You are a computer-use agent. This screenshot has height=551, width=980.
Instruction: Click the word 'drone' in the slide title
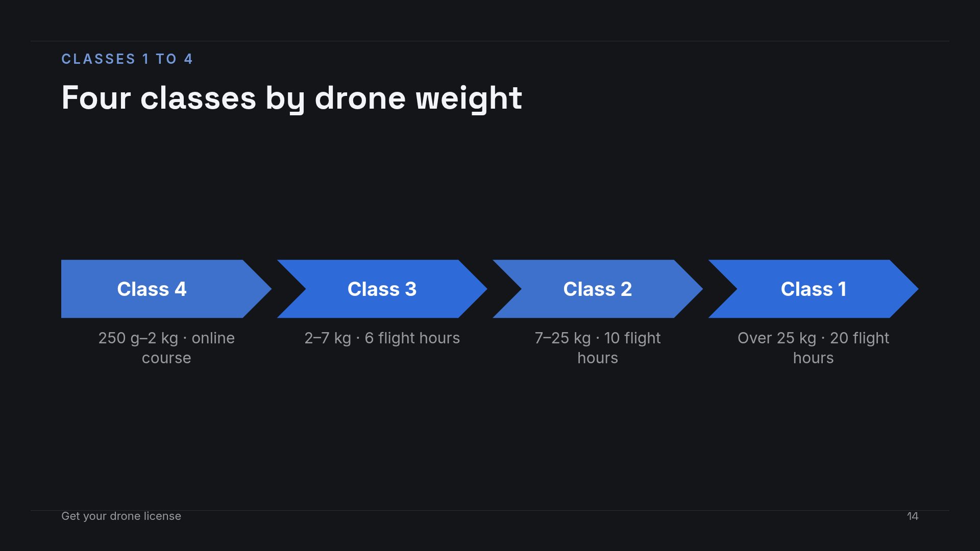[x=360, y=98]
